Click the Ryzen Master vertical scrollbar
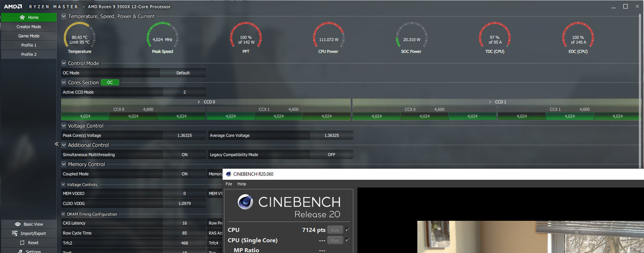This screenshot has width=644, height=253. pos(640,91)
